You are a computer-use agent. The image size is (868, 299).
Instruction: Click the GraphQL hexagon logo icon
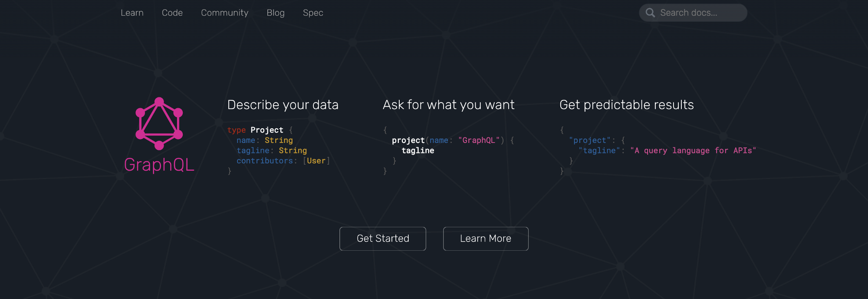tap(159, 123)
